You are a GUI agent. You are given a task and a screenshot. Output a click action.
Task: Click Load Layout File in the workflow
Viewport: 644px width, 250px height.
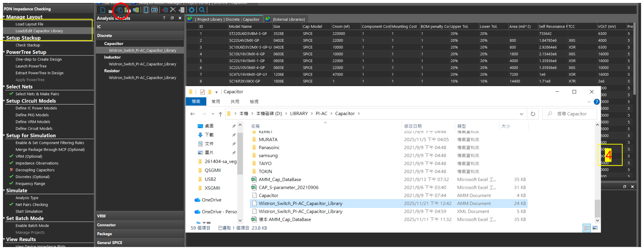[30, 24]
